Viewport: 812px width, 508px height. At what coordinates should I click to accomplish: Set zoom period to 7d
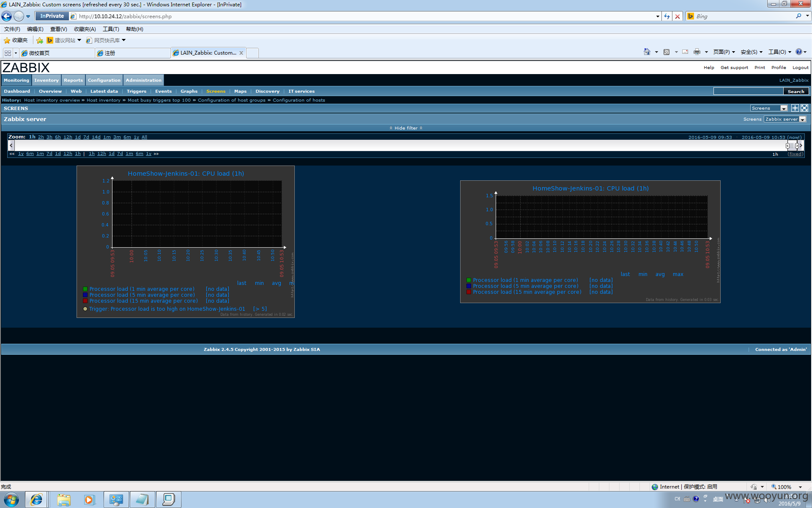(86, 137)
